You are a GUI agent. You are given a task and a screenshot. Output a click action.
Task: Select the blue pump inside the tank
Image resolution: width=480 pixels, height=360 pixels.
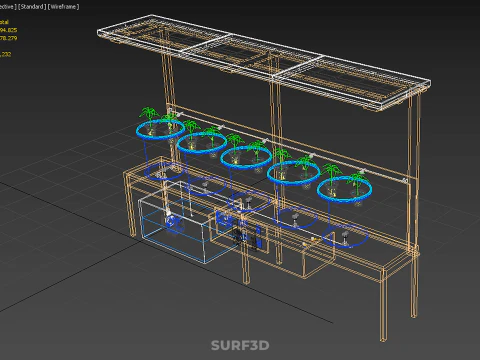(x=174, y=222)
